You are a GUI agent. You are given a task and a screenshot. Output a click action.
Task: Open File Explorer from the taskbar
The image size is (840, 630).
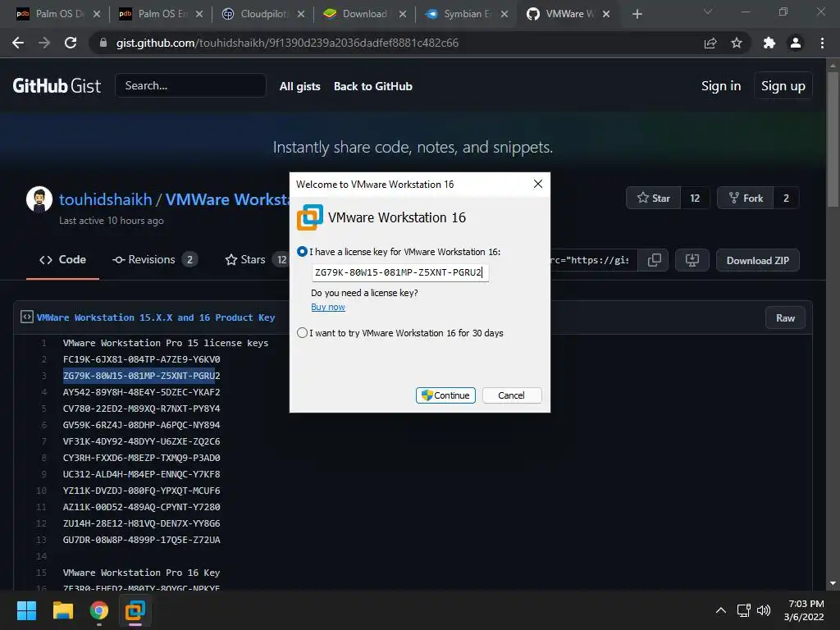tap(63, 610)
